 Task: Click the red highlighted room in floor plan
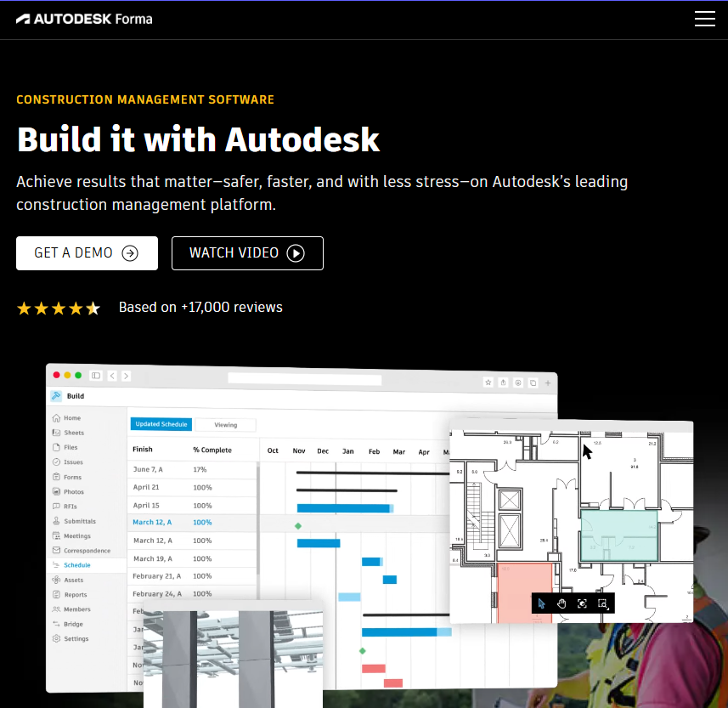525,592
